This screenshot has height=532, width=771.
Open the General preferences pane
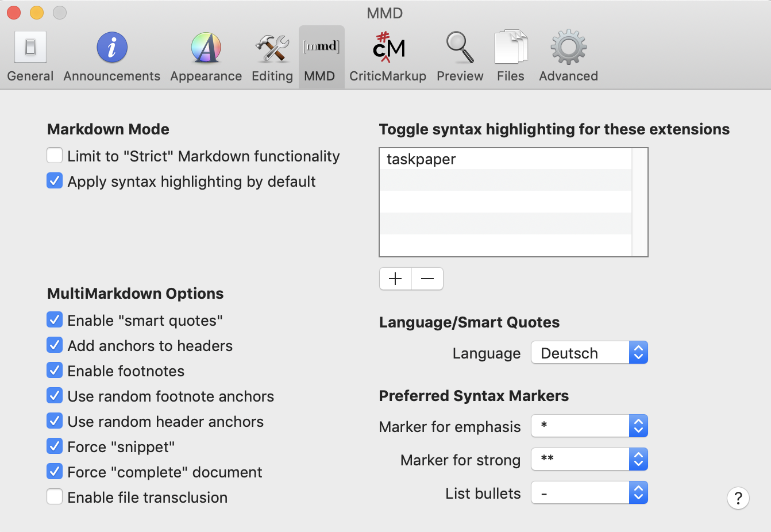30,57
